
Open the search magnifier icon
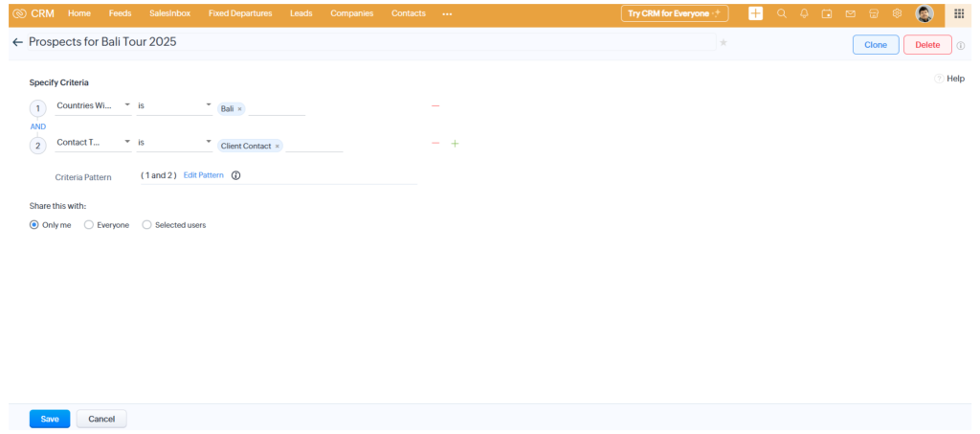tap(781, 13)
